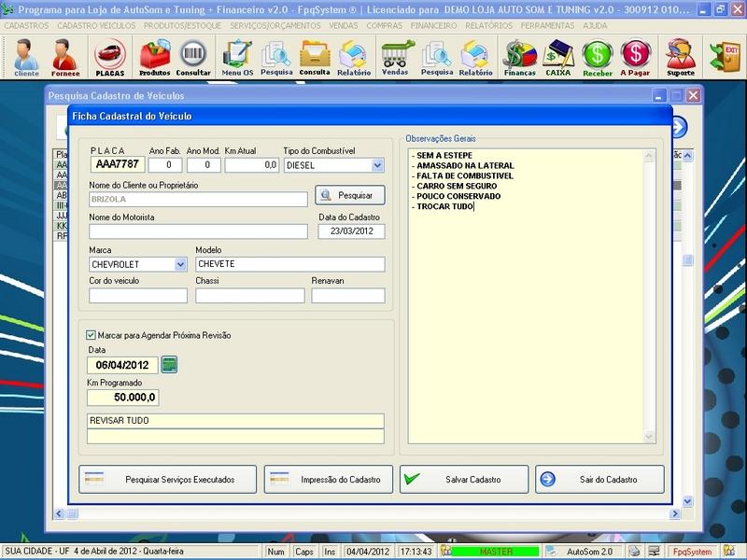Click the PLACAS car icon
This screenshot has height=560, width=747.
110,57
